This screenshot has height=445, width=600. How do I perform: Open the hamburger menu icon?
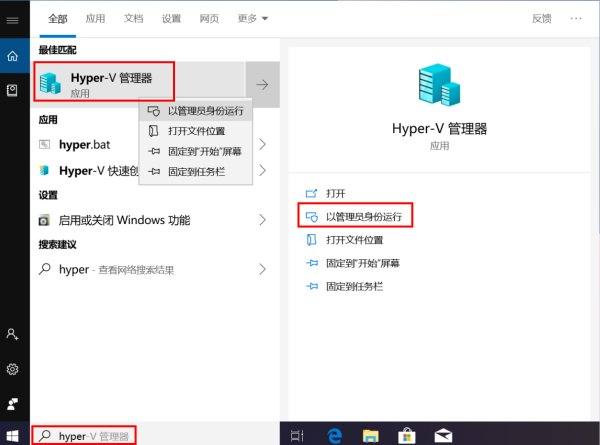(x=12, y=20)
